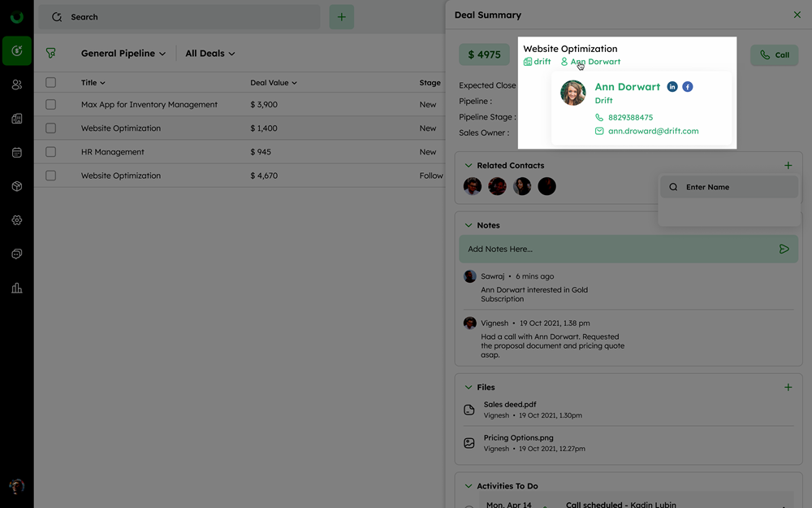This screenshot has width=812, height=508.
Task: Collapse the Activities To Do section
Action: (469, 486)
